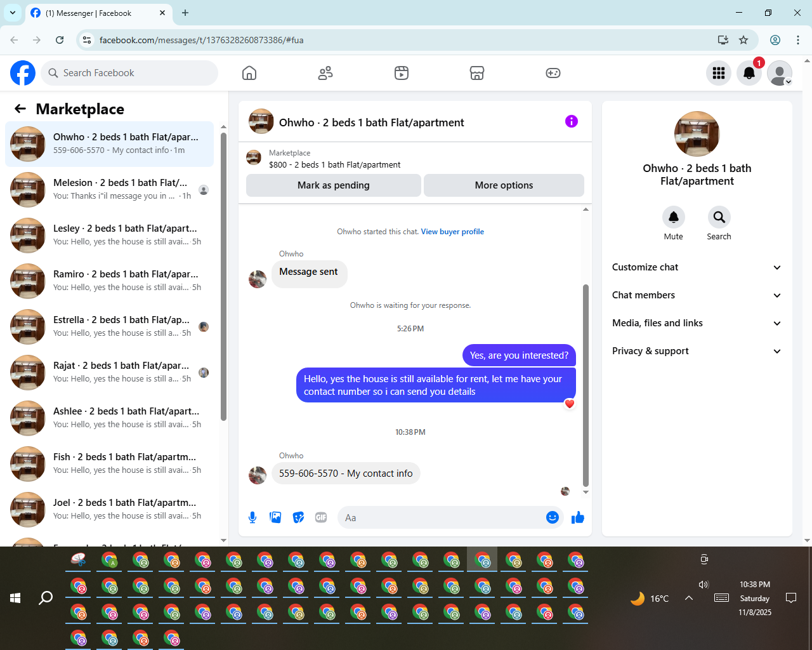Click the Search Facebook box

click(129, 73)
